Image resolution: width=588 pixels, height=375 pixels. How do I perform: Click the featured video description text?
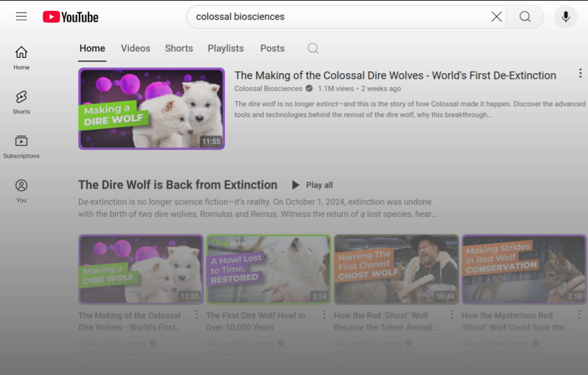(x=410, y=109)
